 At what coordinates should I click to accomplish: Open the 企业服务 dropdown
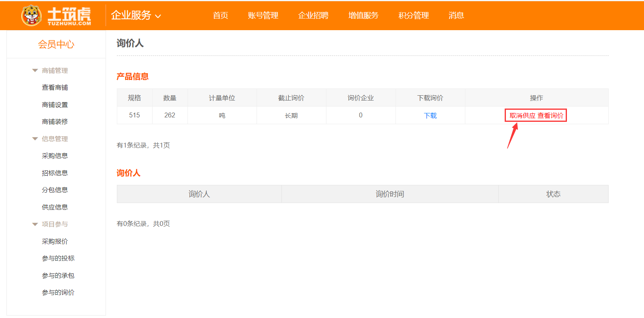136,16
